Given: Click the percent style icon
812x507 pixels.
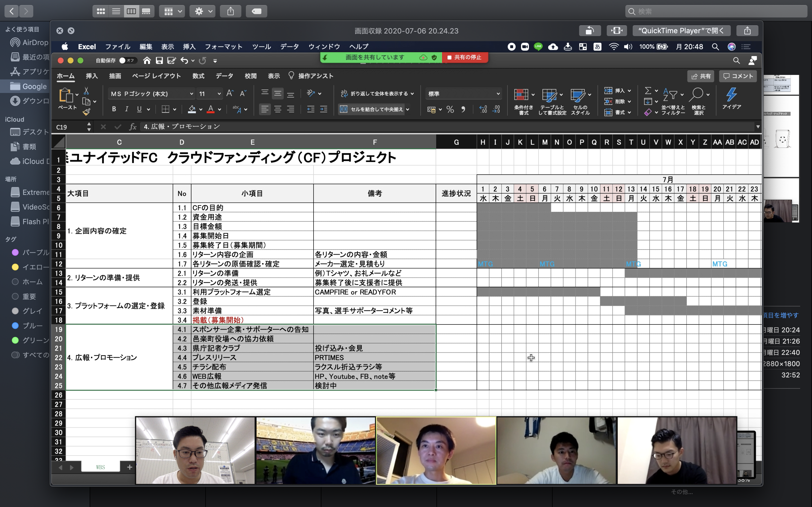Looking at the screenshot, I should click(x=450, y=109).
